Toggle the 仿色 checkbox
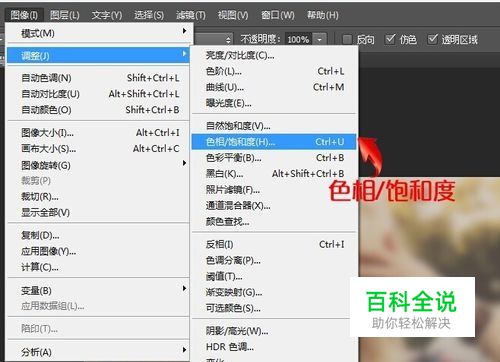500x362 pixels. pyautogui.click(x=390, y=39)
